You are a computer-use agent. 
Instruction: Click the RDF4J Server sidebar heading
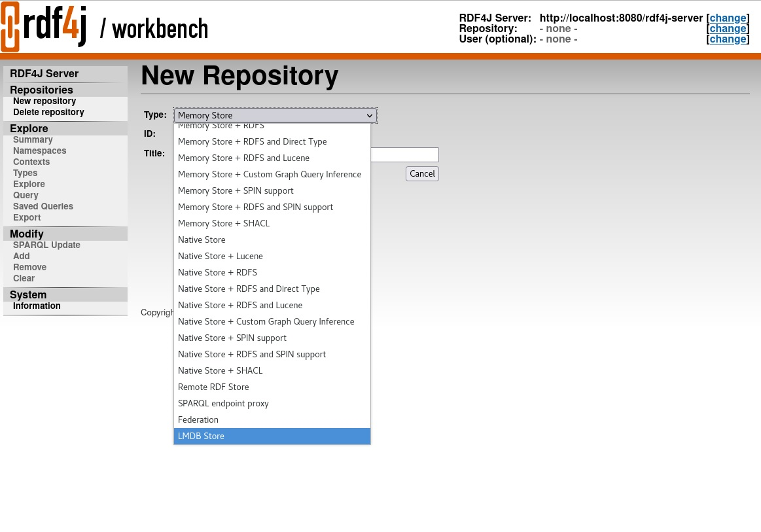[44, 74]
